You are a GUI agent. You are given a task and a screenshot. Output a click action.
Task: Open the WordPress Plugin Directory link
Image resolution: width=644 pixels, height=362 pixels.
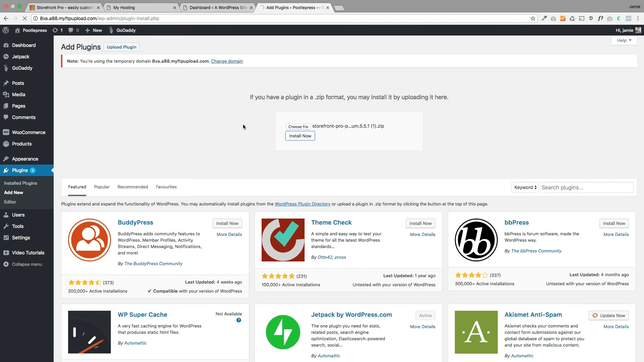[x=303, y=204]
